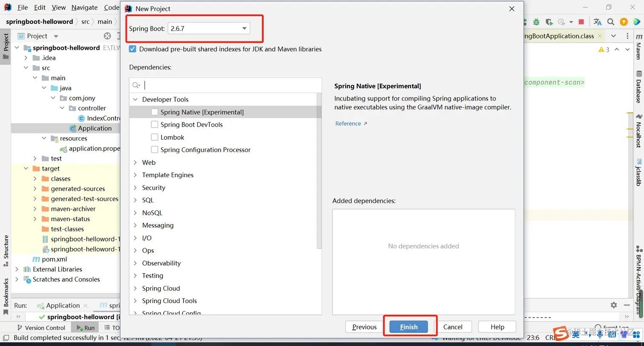This screenshot has width=644, height=346.
Task: Open editor tab options three-dot menu
Action: (x=627, y=36)
